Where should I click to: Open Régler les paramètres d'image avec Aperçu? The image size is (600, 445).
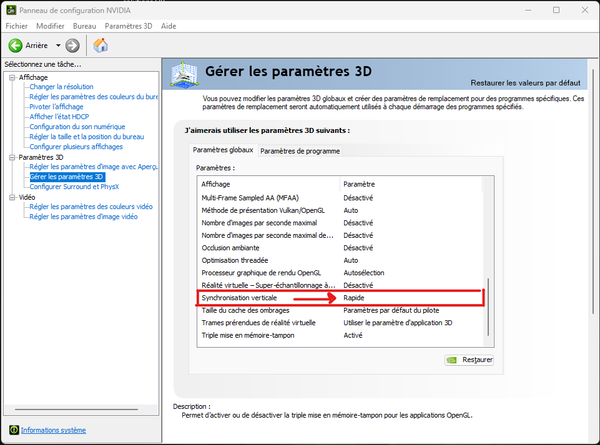pyautogui.click(x=93, y=167)
